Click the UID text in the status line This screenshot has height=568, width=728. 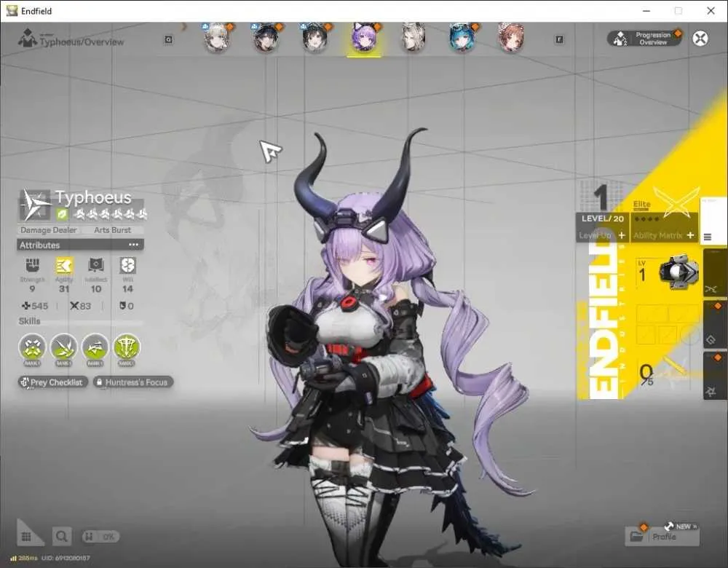[66, 558]
